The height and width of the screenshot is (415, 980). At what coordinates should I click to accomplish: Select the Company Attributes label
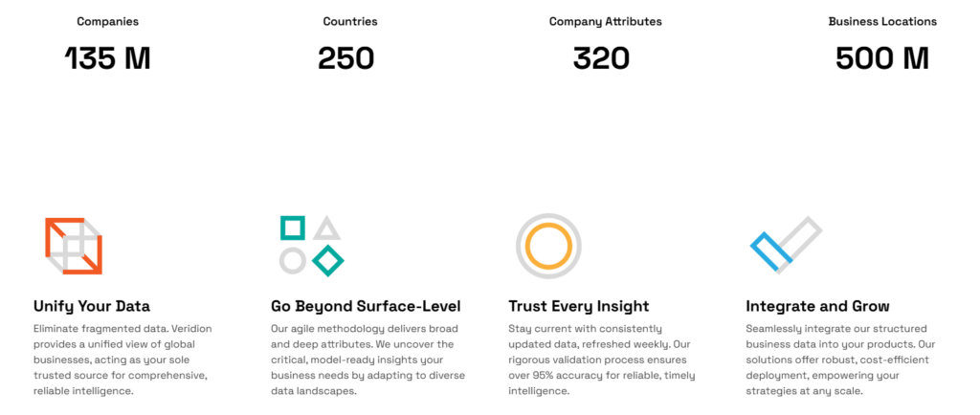[x=605, y=21]
